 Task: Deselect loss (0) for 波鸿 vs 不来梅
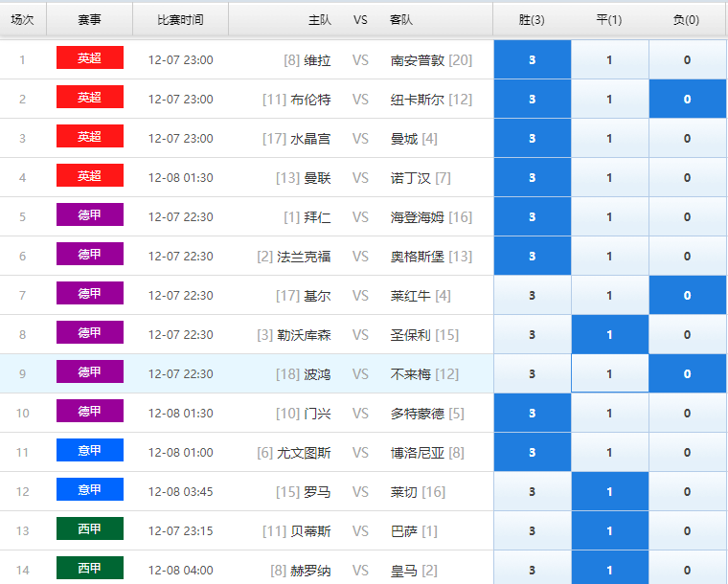point(687,374)
